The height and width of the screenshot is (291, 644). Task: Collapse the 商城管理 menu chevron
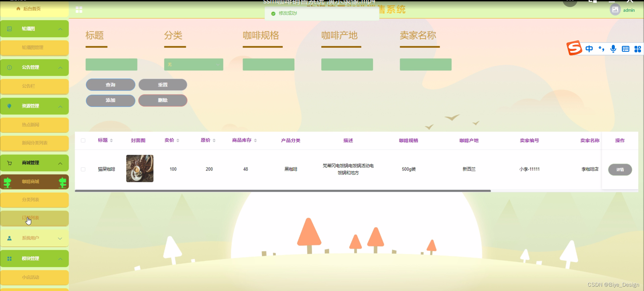[60, 163]
